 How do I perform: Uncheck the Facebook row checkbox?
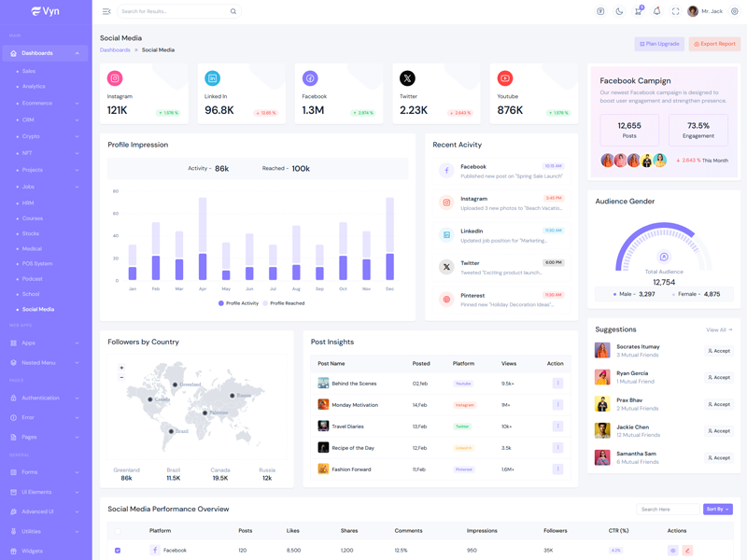click(x=118, y=551)
